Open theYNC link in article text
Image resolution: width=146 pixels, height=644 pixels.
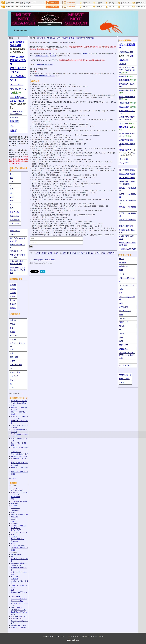[85, 54]
